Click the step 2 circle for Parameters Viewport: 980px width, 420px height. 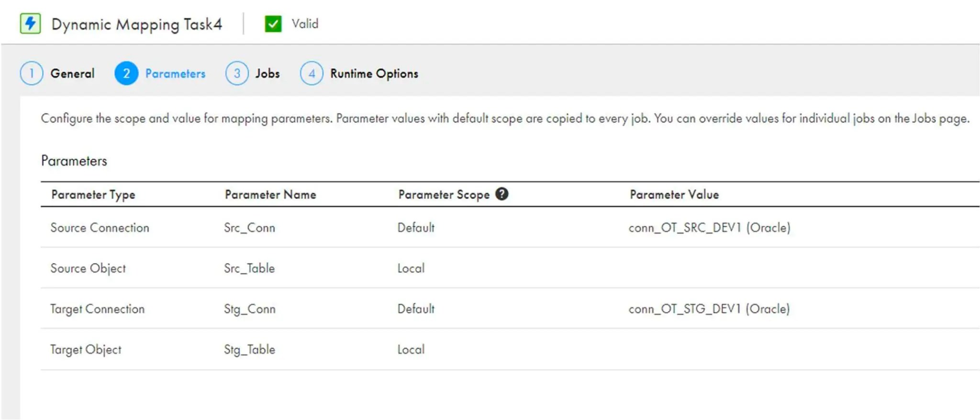[x=126, y=73]
